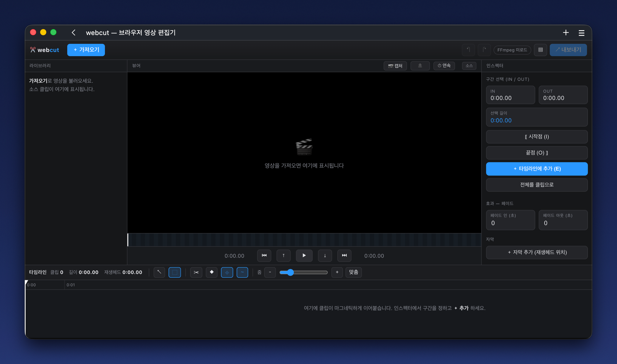This screenshot has width=617, height=364.
Task: Click the 페이드 아웃 (초) field
Action: point(563,220)
